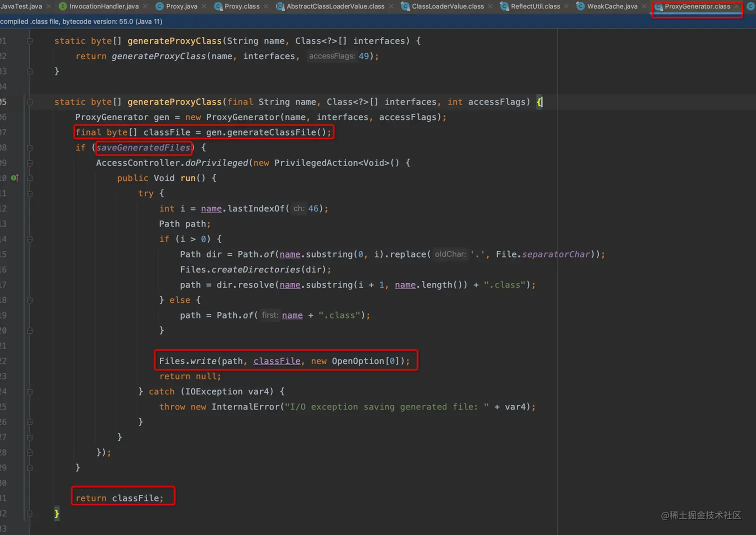Click the "I/O exception saving generated file: " string
Viewport: 756px width, 535px height.
coord(386,407)
